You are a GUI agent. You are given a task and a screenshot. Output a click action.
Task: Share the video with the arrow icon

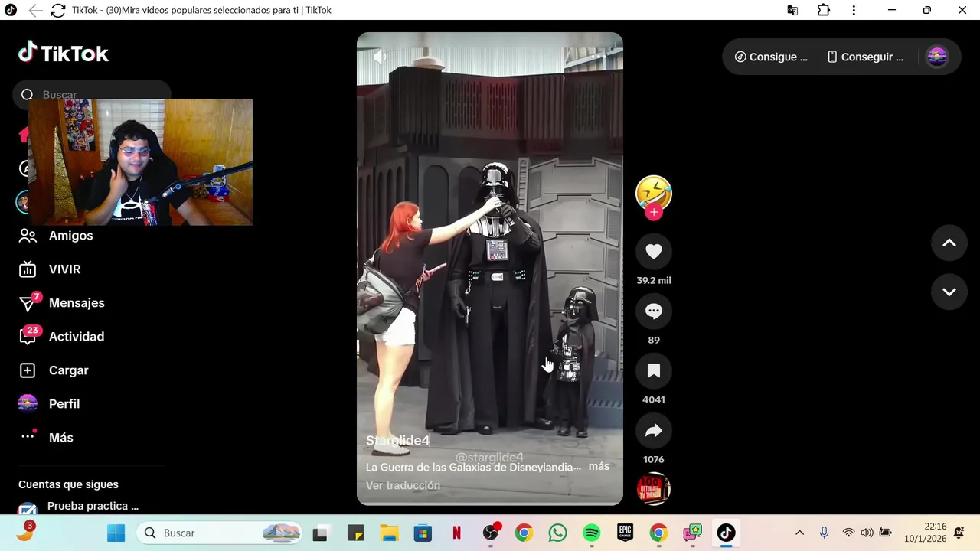click(x=654, y=430)
